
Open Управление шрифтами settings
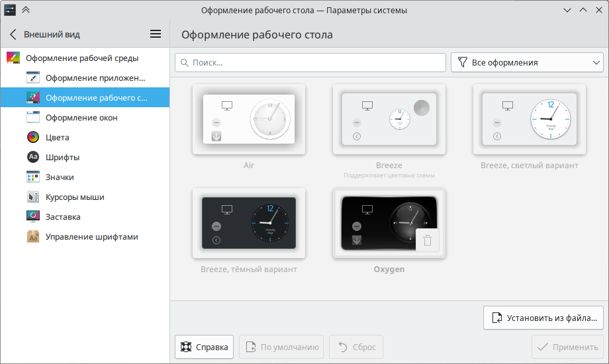pos(85,236)
